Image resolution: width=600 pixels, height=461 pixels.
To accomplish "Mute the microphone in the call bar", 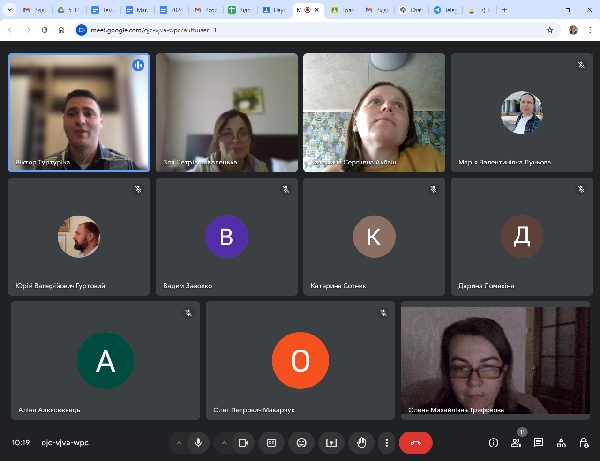I will coord(199,442).
